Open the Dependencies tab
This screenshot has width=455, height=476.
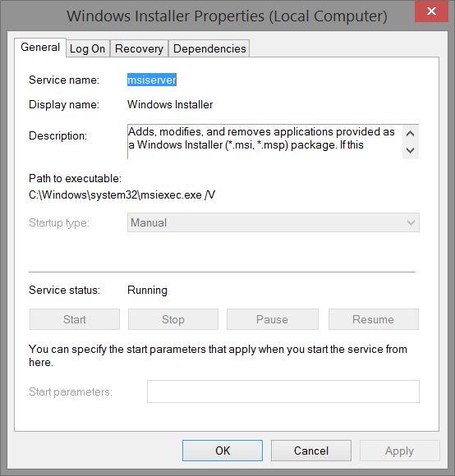tap(209, 48)
